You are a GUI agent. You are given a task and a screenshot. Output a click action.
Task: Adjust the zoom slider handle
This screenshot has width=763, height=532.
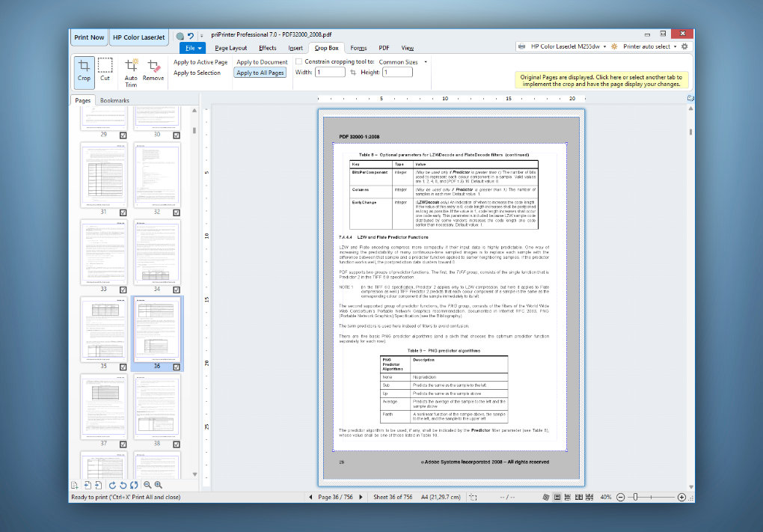pos(636,497)
